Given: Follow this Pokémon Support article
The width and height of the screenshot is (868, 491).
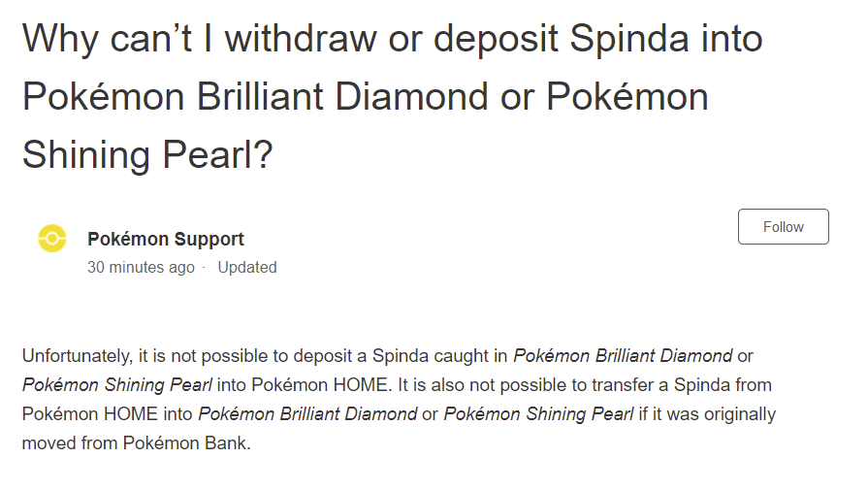Looking at the screenshot, I should 784,227.
